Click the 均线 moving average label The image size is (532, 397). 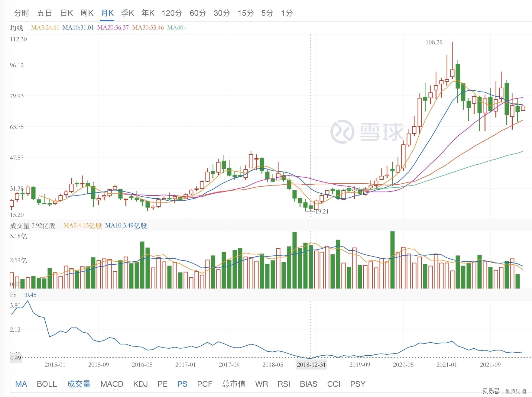(16, 28)
